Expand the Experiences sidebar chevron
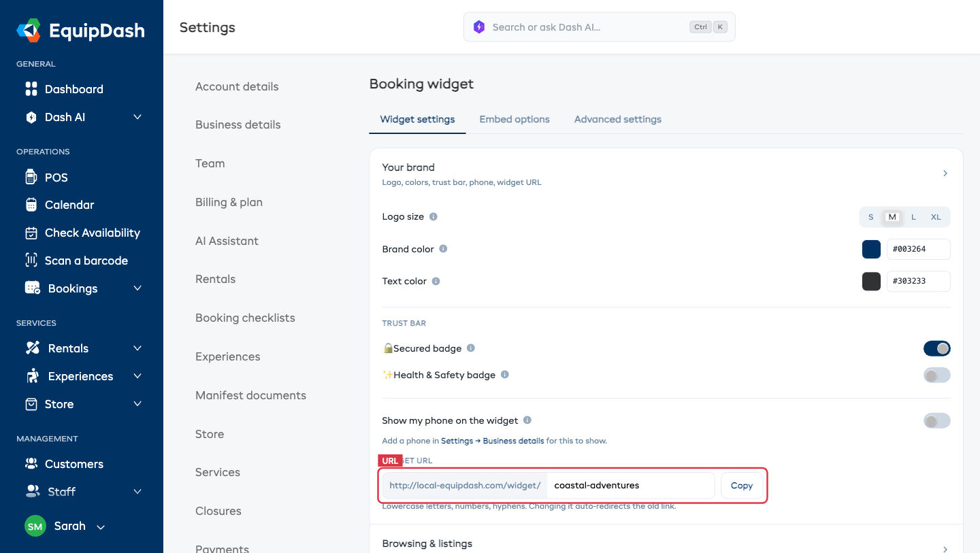 pyautogui.click(x=137, y=376)
